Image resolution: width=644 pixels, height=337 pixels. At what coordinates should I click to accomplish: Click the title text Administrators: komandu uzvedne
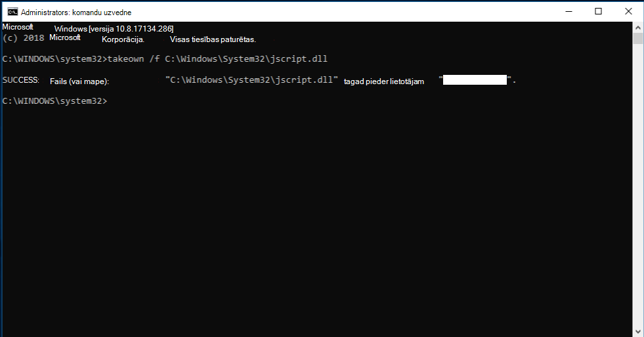76,12
